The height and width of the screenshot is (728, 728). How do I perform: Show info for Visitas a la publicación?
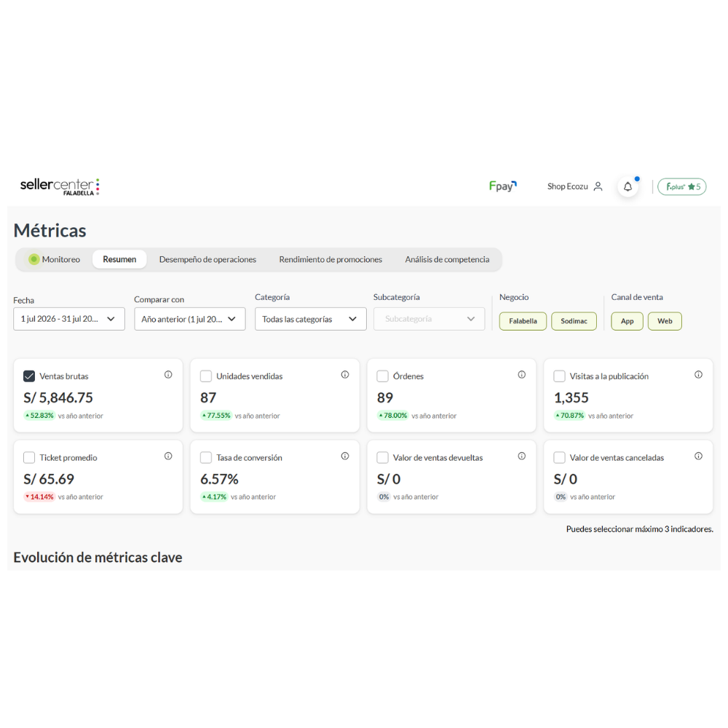click(x=698, y=375)
